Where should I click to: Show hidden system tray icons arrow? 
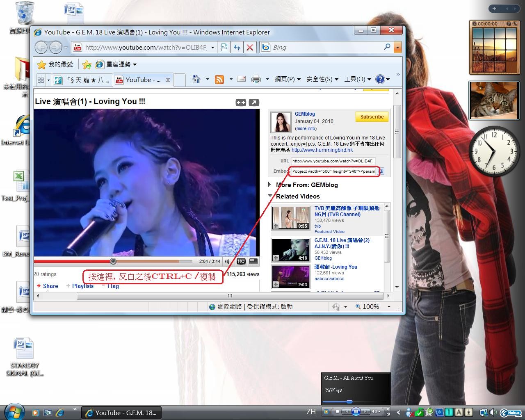398,412
